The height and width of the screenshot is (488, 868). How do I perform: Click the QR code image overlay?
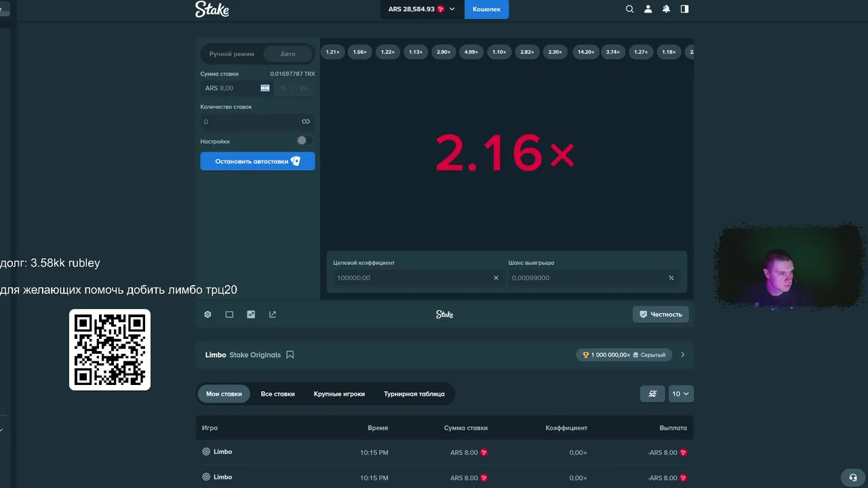[x=110, y=350]
